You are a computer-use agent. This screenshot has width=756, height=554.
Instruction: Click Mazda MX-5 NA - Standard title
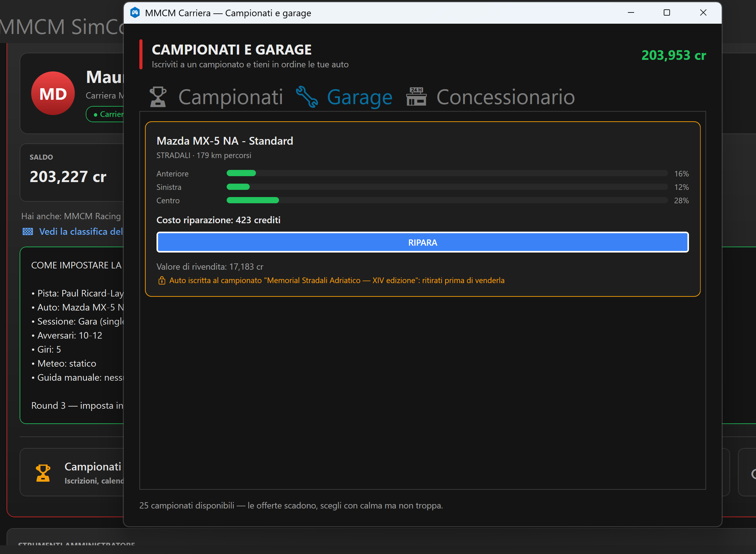[225, 141]
